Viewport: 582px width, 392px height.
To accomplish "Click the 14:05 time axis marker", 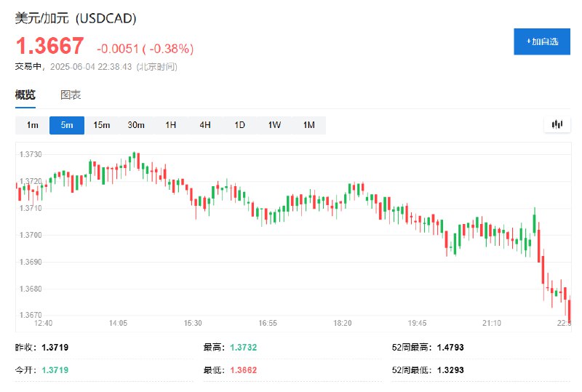I will [118, 323].
